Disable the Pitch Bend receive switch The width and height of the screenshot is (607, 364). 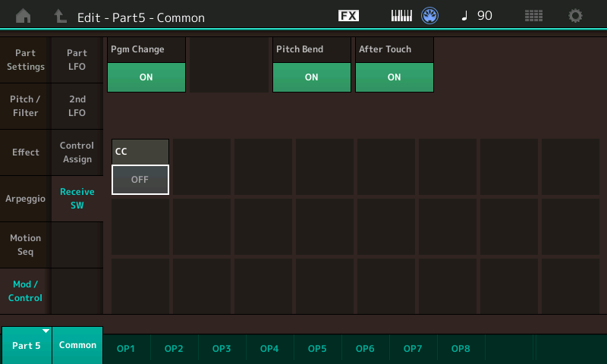(311, 77)
